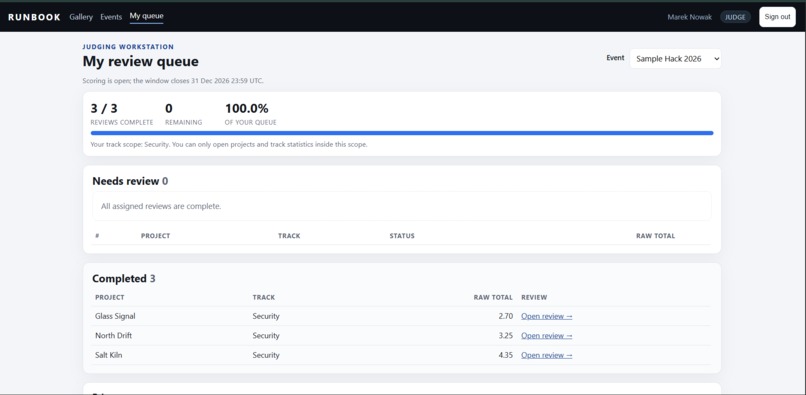Click the JUDGE role badge
Screen dimensions: 806x395
[x=735, y=17]
